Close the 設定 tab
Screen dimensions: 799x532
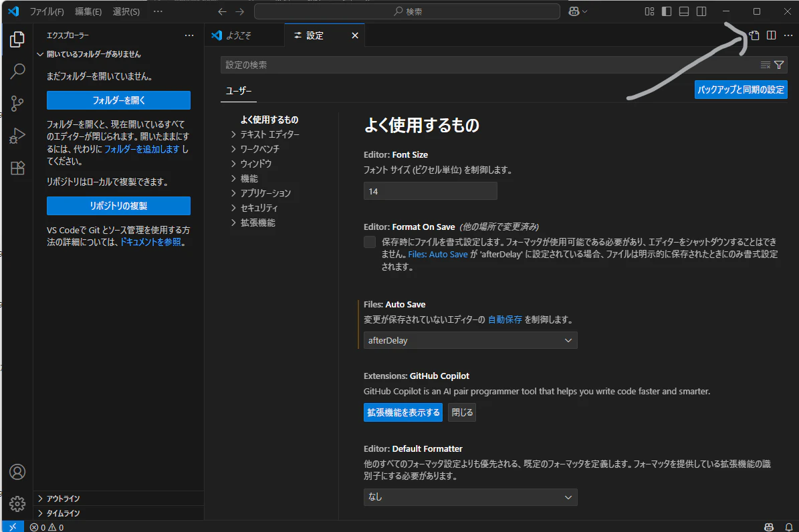[x=355, y=35]
